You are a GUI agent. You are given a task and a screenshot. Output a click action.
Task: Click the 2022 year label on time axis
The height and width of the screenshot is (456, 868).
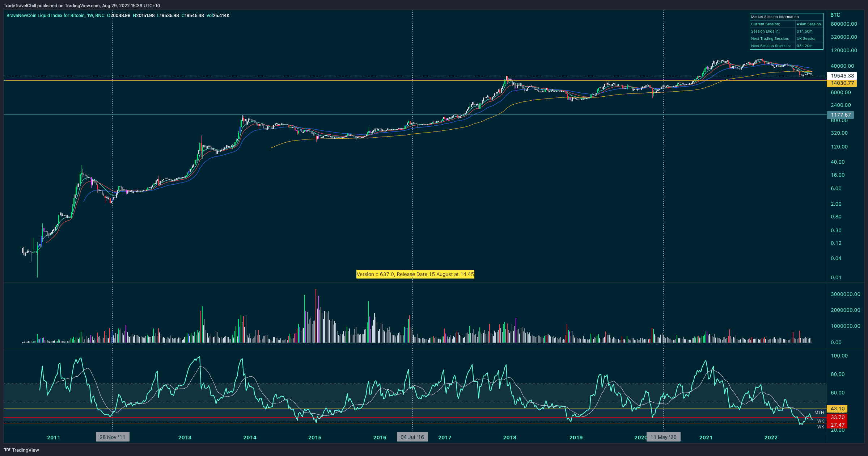tap(771, 437)
